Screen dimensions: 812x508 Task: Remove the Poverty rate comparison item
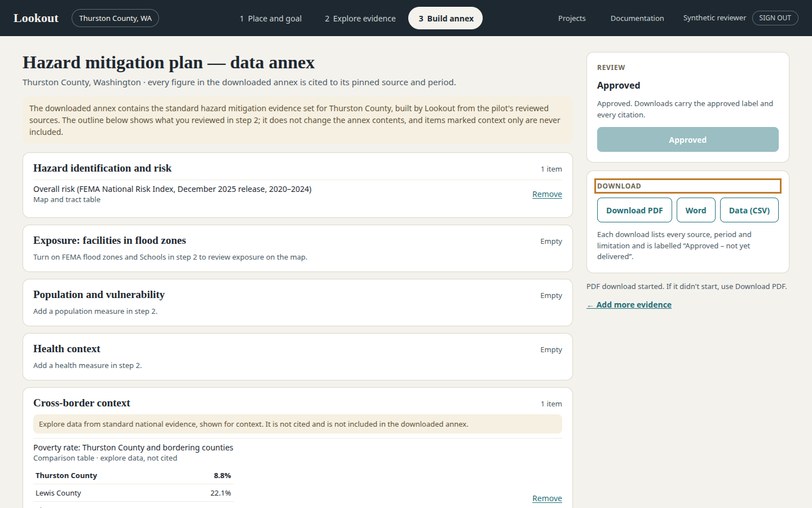[x=547, y=498]
